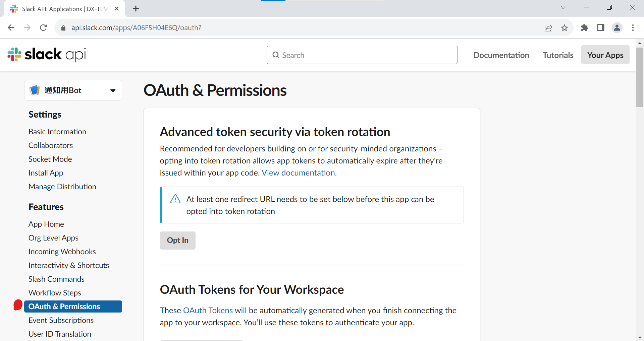Select Event Subscriptions in the sidebar
This screenshot has width=644, height=341.
(x=61, y=320)
